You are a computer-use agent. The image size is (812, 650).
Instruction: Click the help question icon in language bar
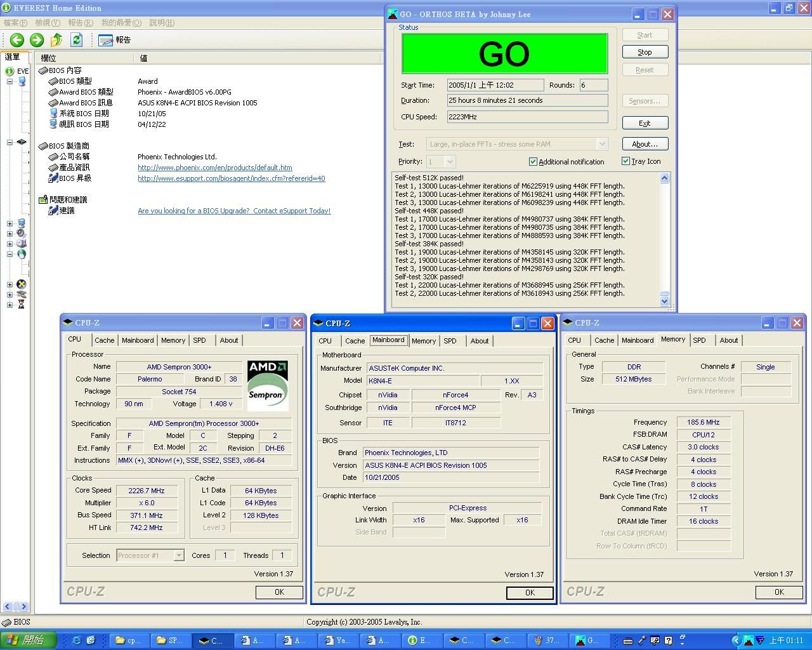click(x=669, y=641)
